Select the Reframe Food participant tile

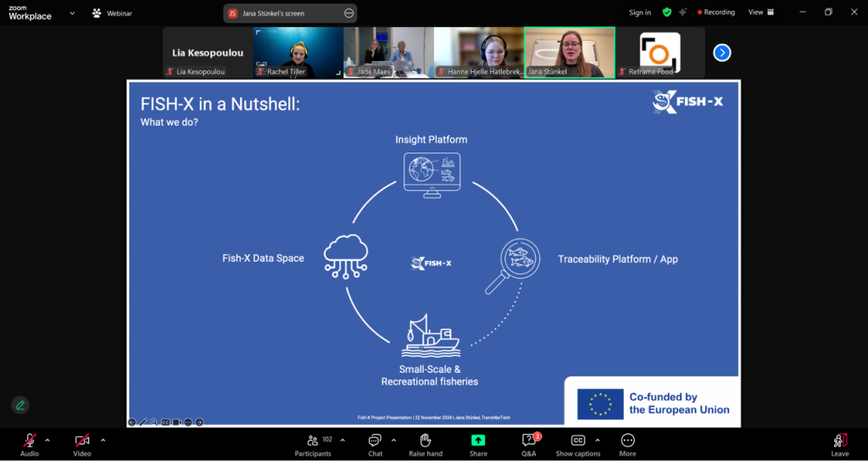coord(659,53)
